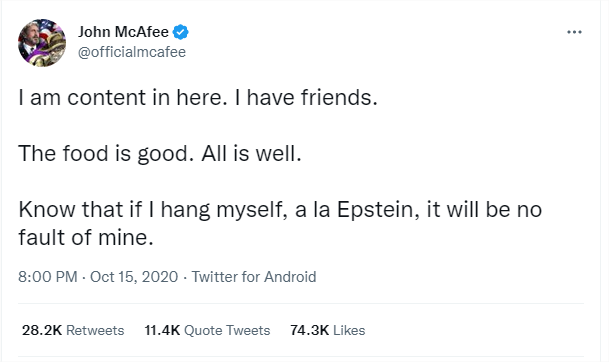Click the sentence 'I am content in here.'
Image resolution: width=609 pixels, height=362 pixels.
coord(123,97)
